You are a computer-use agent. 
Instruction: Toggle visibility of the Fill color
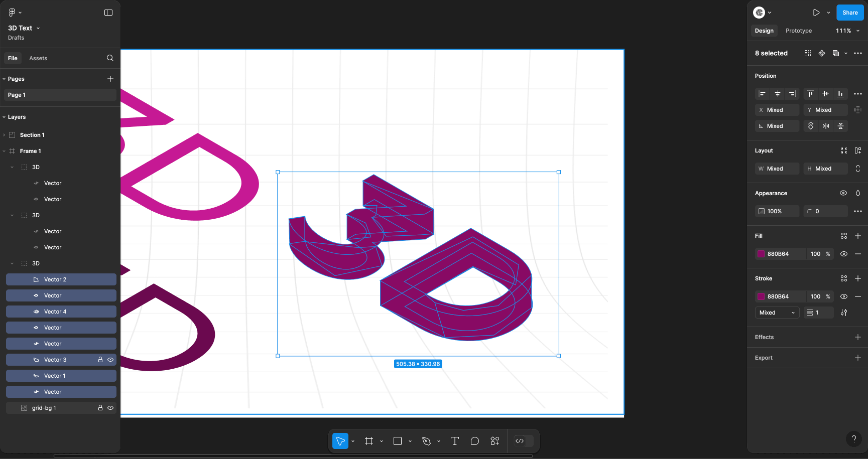[844, 254]
